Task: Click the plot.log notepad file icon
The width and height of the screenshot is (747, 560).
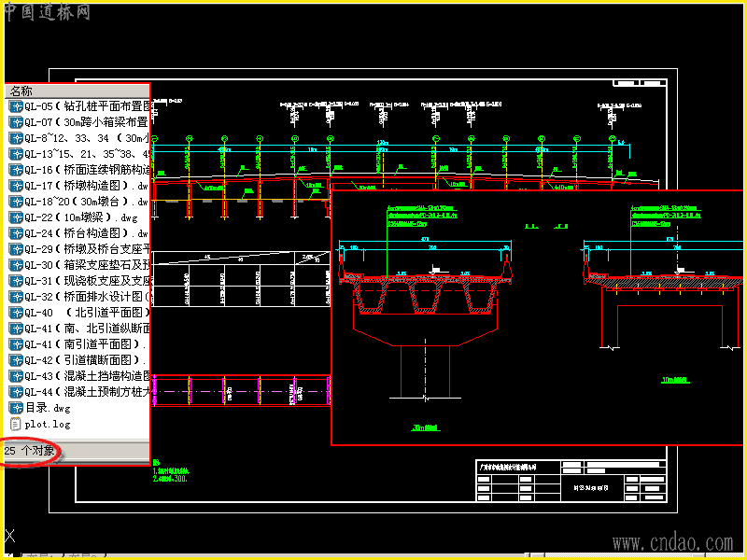Action: [x=16, y=424]
